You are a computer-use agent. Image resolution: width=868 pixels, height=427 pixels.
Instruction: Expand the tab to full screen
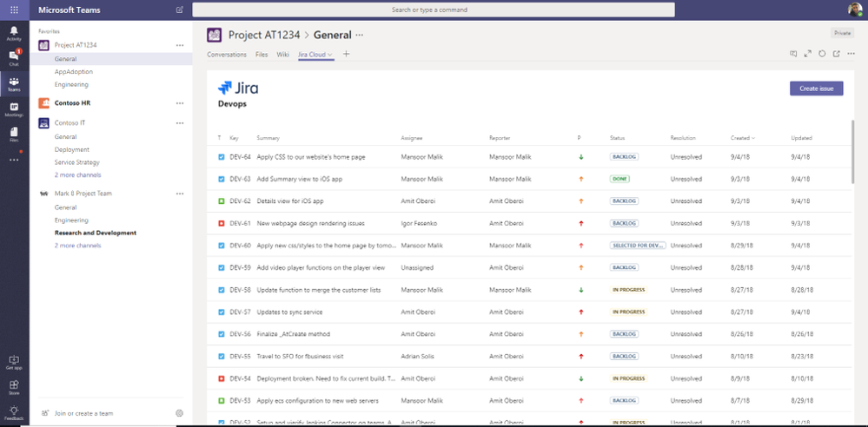click(808, 54)
